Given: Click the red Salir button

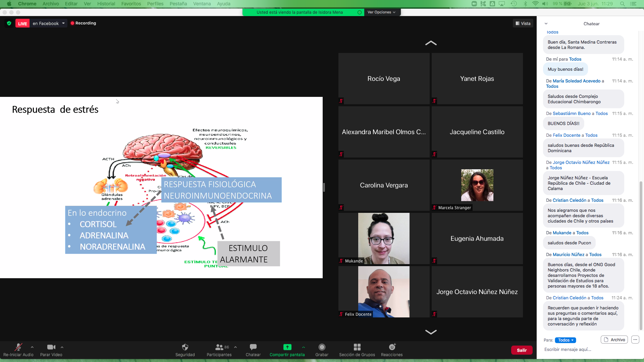Looking at the screenshot, I should coord(522,350).
